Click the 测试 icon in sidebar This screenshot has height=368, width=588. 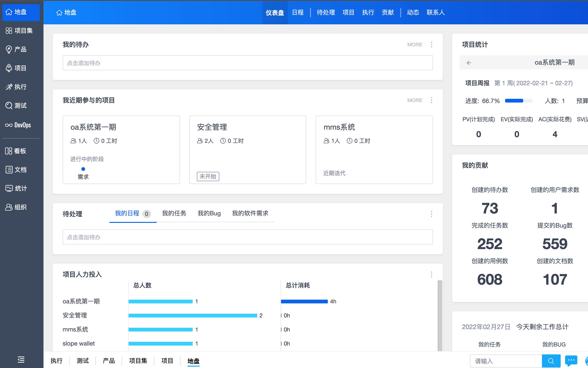point(21,105)
